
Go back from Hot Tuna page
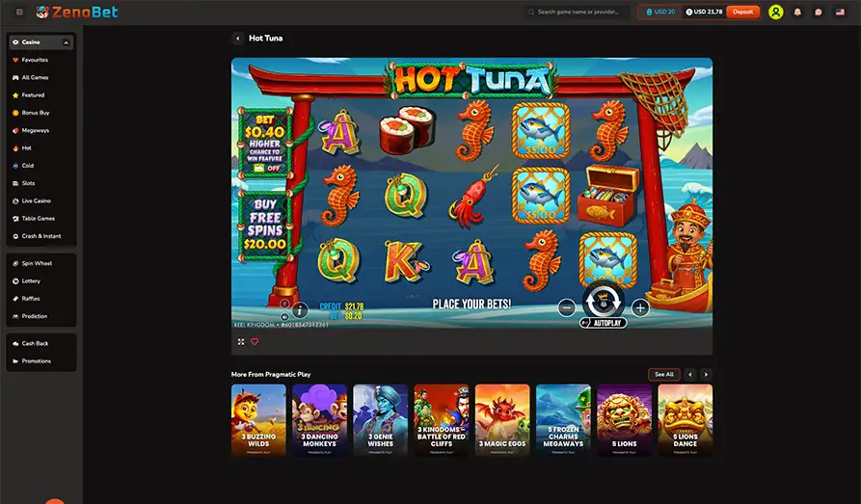[237, 39]
